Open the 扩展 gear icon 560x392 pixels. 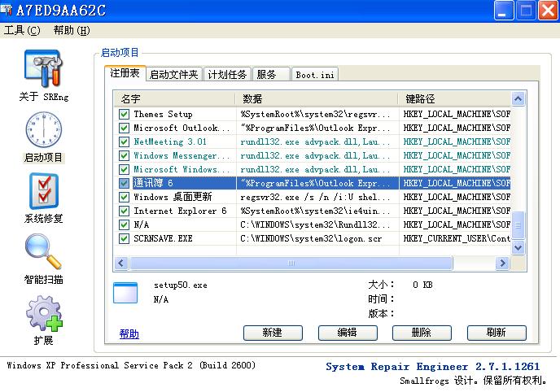coord(44,314)
